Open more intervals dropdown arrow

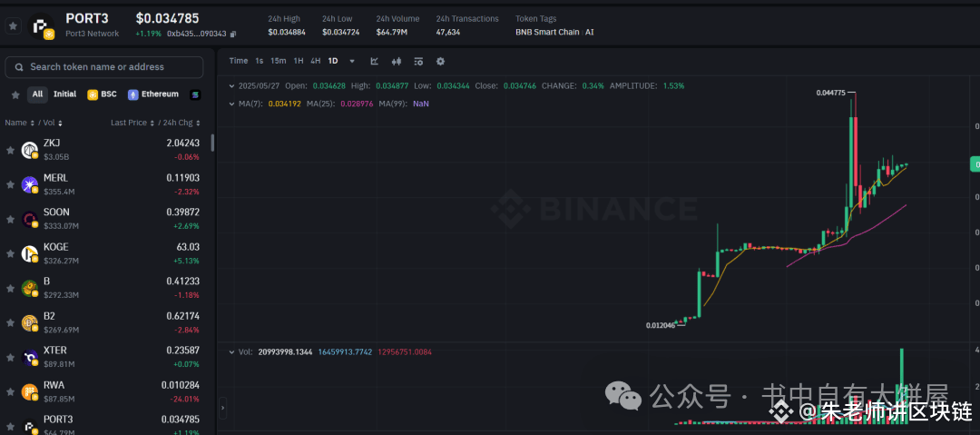pos(352,62)
